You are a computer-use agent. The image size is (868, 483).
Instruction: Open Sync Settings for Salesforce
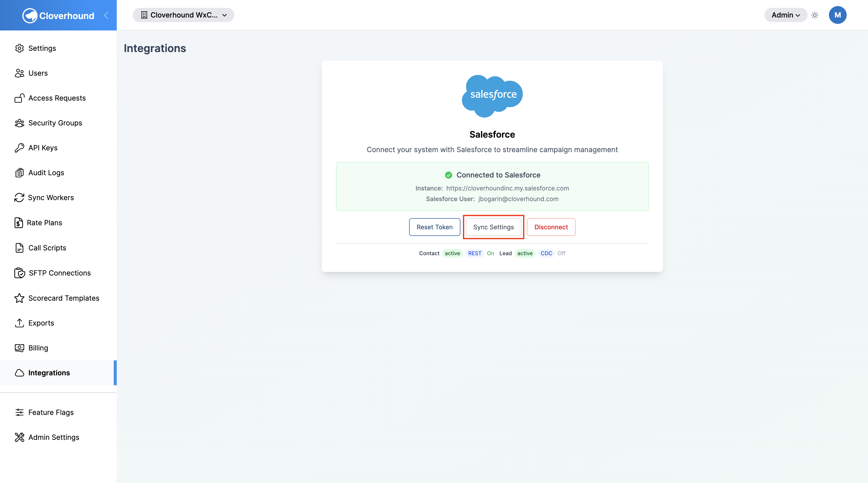tap(493, 227)
